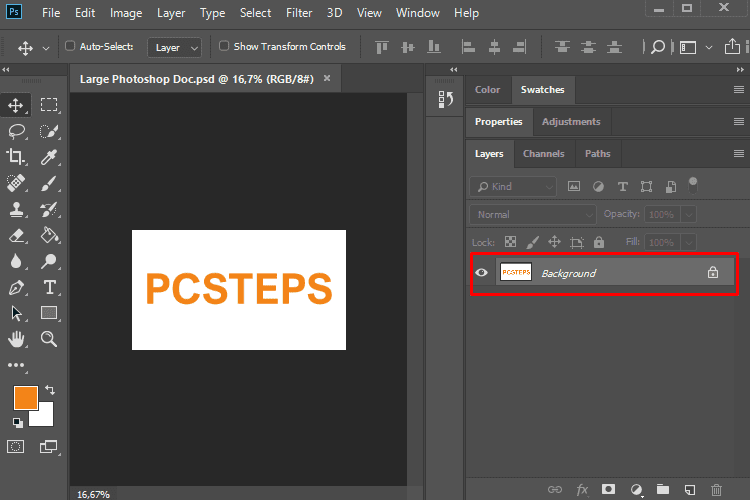Select the Dodge tool
Viewport: 750px width, 500px height.
pos(49,261)
